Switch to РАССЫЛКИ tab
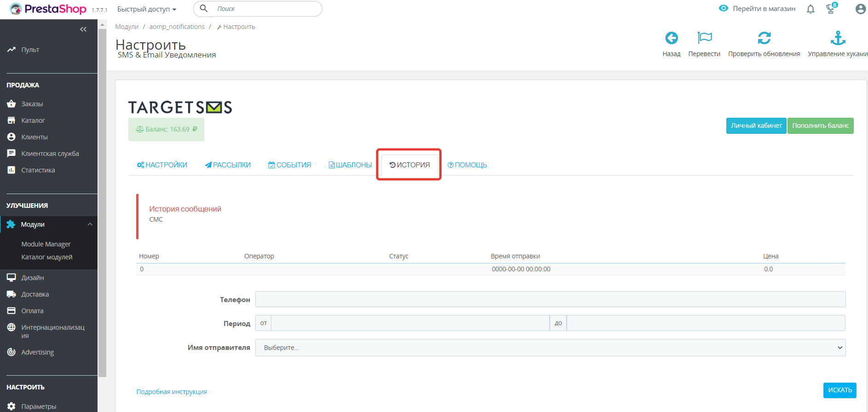Image resolution: width=868 pixels, height=412 pixels. point(228,165)
